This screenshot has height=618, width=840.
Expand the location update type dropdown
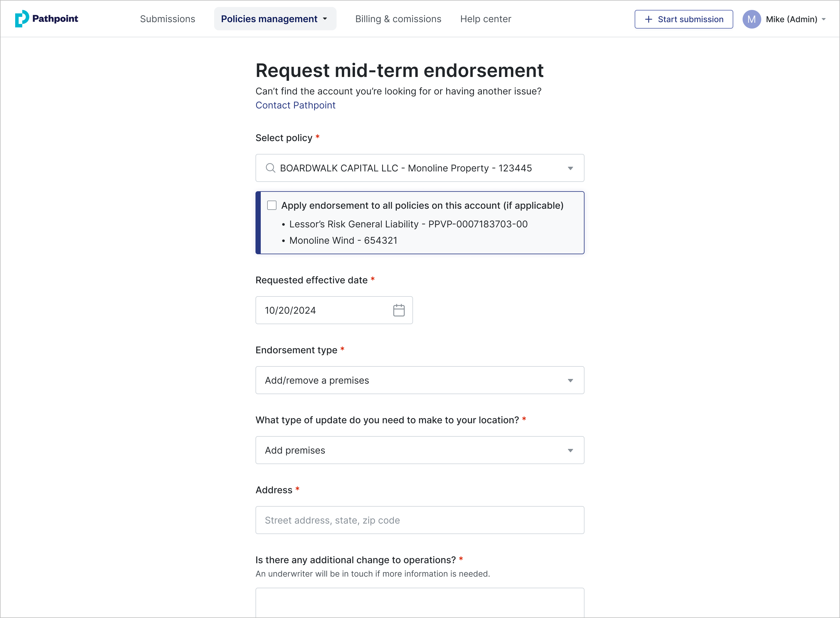(419, 450)
